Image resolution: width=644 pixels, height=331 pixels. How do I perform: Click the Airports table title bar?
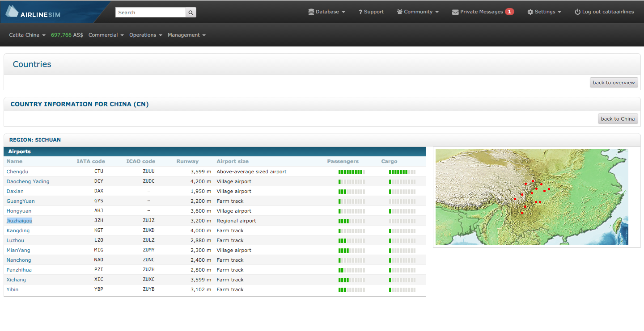[x=215, y=152]
